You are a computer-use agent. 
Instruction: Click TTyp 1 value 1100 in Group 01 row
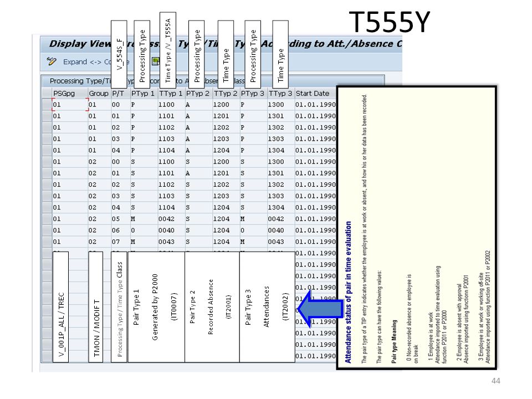point(171,105)
